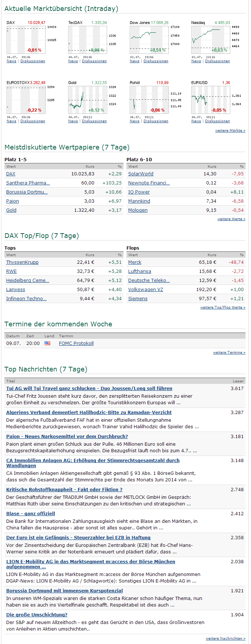Open News link under TecDAX chart
This screenshot has width=251, height=644.
(x=73, y=61)
